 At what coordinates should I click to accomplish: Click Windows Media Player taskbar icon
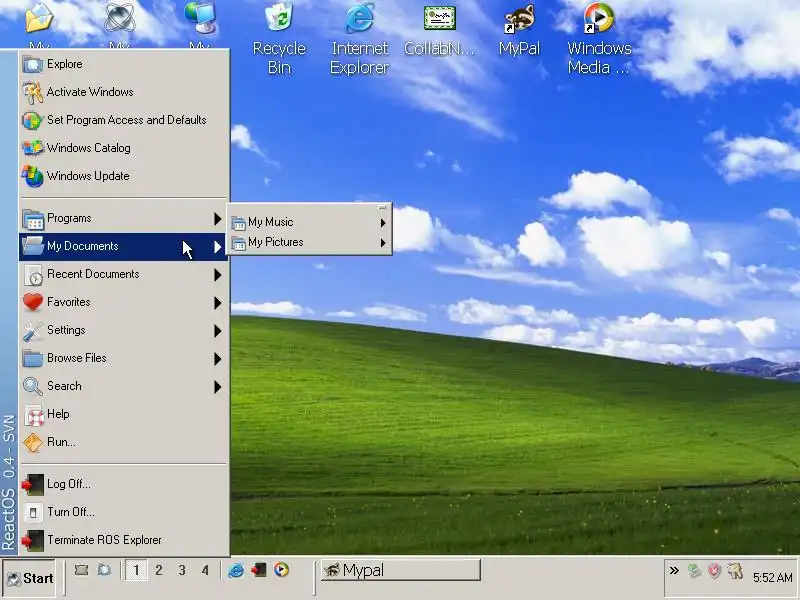(x=281, y=570)
